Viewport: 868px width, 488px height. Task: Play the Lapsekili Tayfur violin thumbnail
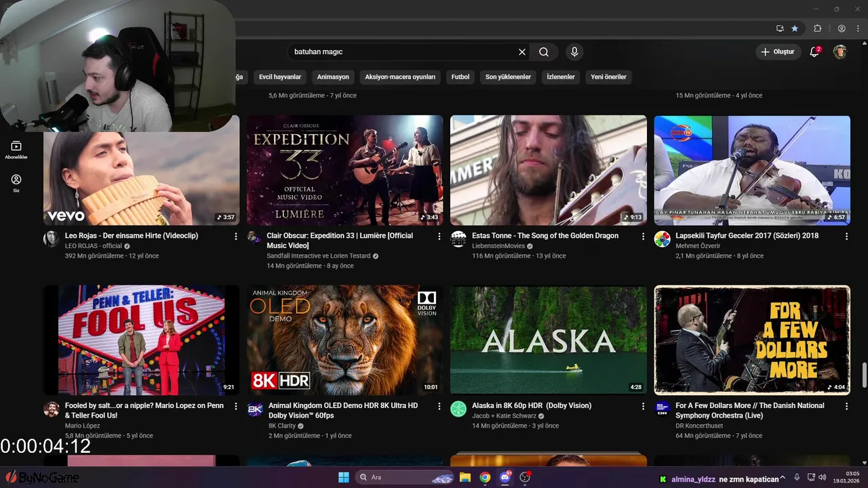(752, 170)
